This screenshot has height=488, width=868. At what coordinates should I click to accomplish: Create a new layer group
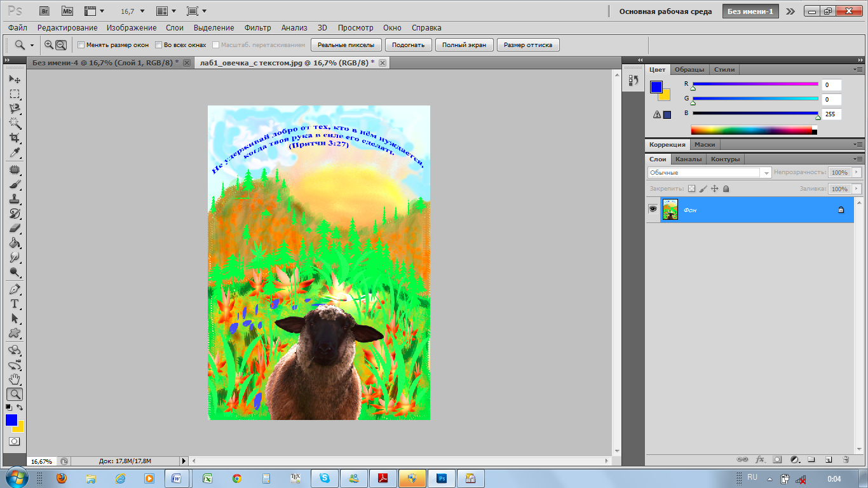811,459
